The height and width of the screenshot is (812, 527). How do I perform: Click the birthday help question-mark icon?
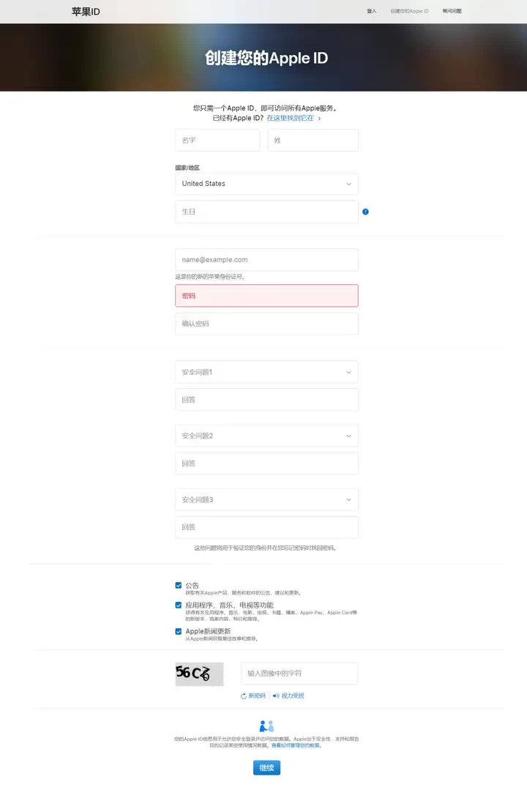(x=365, y=212)
